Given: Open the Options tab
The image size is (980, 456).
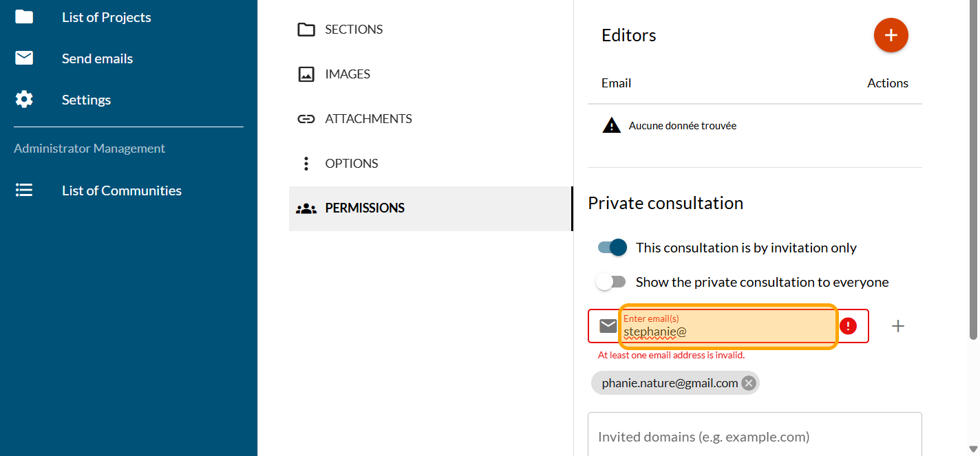Looking at the screenshot, I should click(352, 164).
